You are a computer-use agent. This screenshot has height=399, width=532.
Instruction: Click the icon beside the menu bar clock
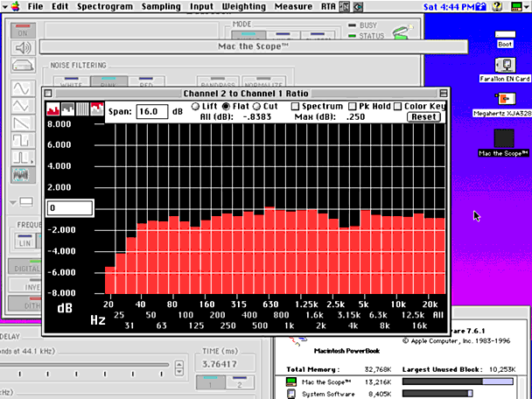tap(480, 6)
